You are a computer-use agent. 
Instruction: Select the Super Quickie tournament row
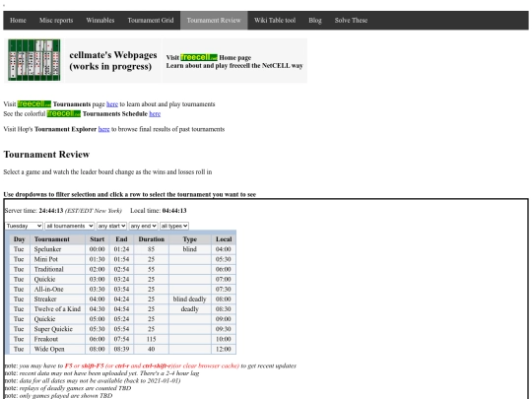tap(122, 329)
